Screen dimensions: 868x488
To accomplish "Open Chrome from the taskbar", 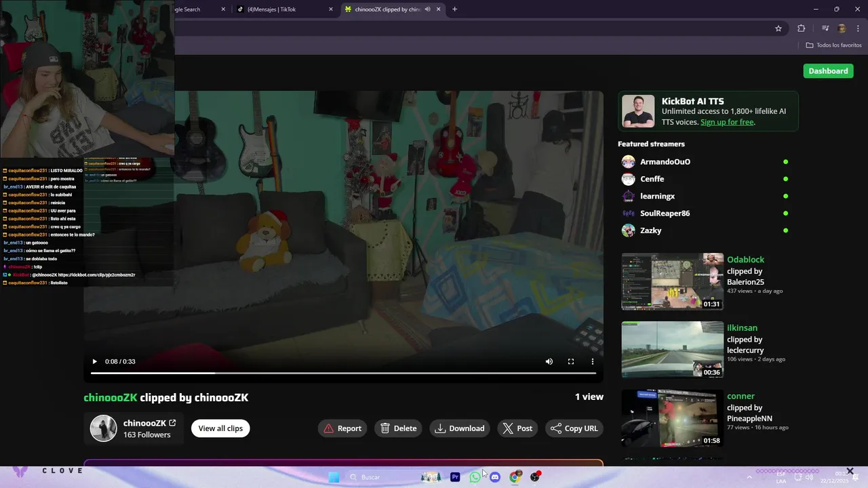I will [x=515, y=477].
